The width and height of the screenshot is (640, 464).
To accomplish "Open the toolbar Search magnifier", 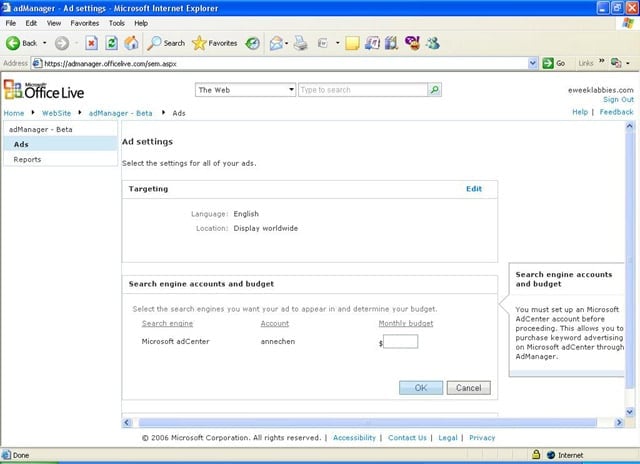I will tap(154, 43).
